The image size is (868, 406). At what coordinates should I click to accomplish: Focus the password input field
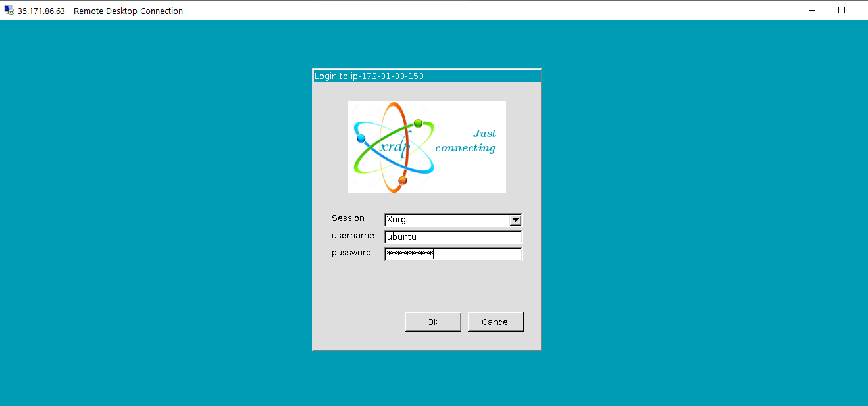pos(453,254)
